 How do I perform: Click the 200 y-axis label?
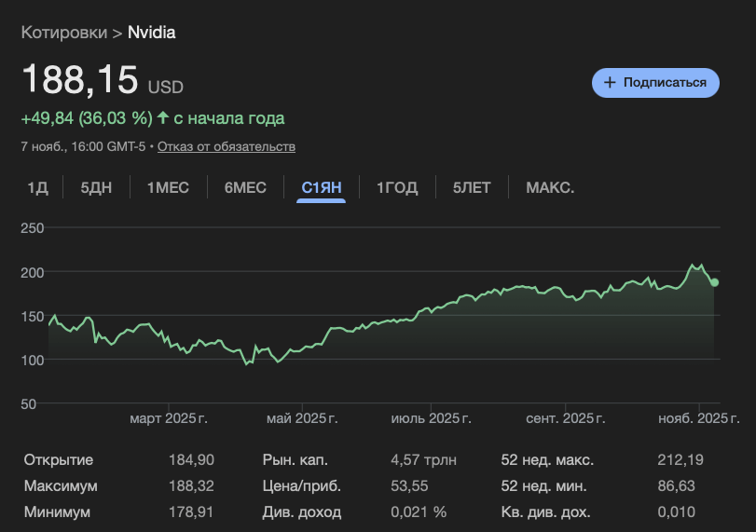33,272
